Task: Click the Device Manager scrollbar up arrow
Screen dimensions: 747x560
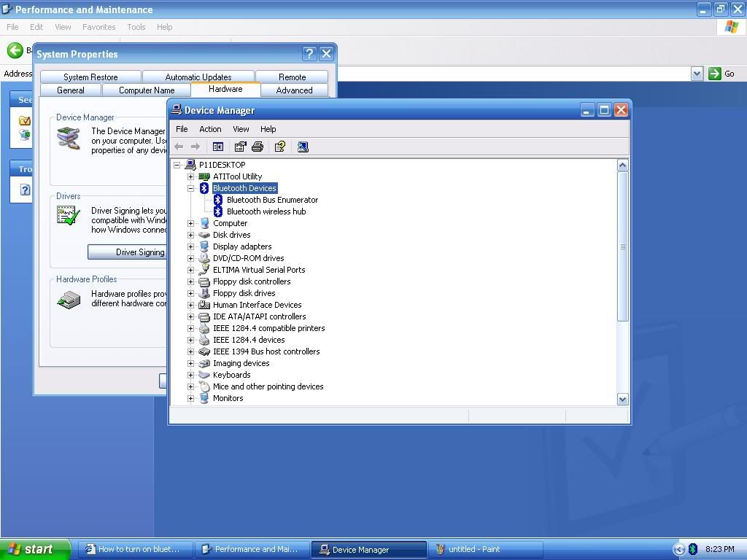Action: pyautogui.click(x=623, y=166)
